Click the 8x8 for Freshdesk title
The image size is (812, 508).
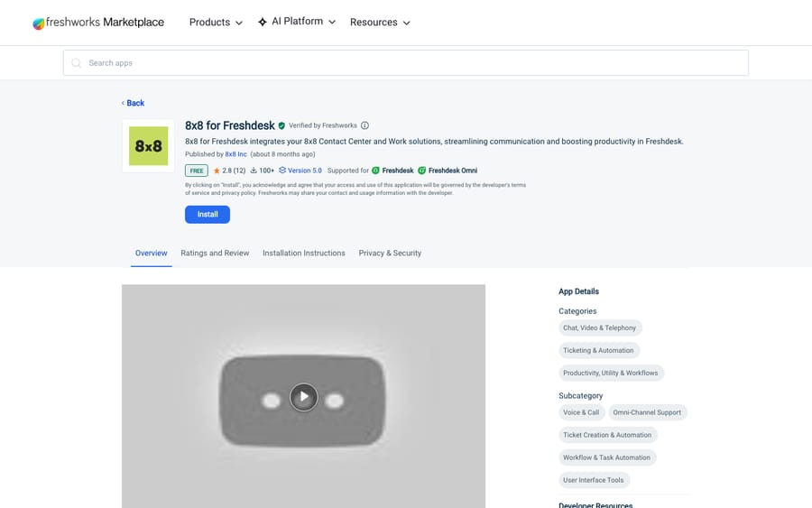click(x=230, y=125)
